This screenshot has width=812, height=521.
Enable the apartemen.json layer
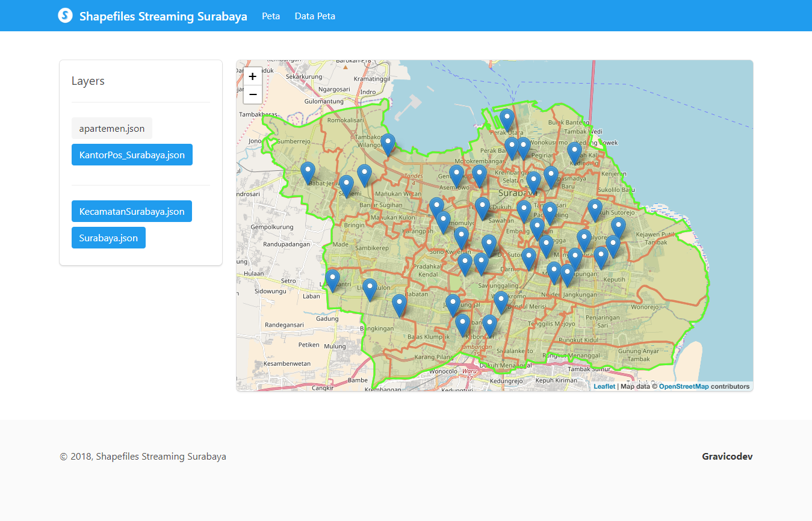pos(112,128)
